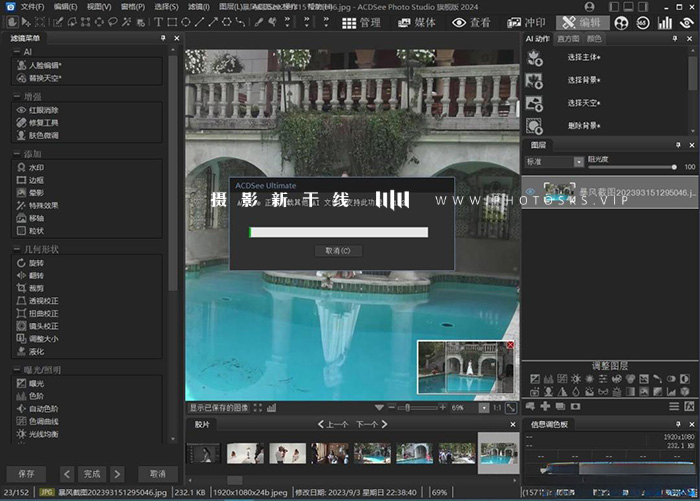Choose the Text tool (T icon)
Image resolution: width=700 pixels, height=501 pixels.
pyautogui.click(x=158, y=22)
